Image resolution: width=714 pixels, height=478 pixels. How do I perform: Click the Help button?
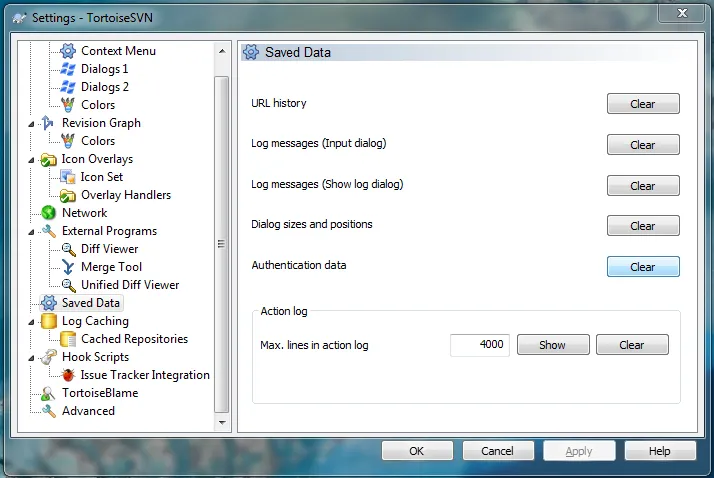[660, 451]
